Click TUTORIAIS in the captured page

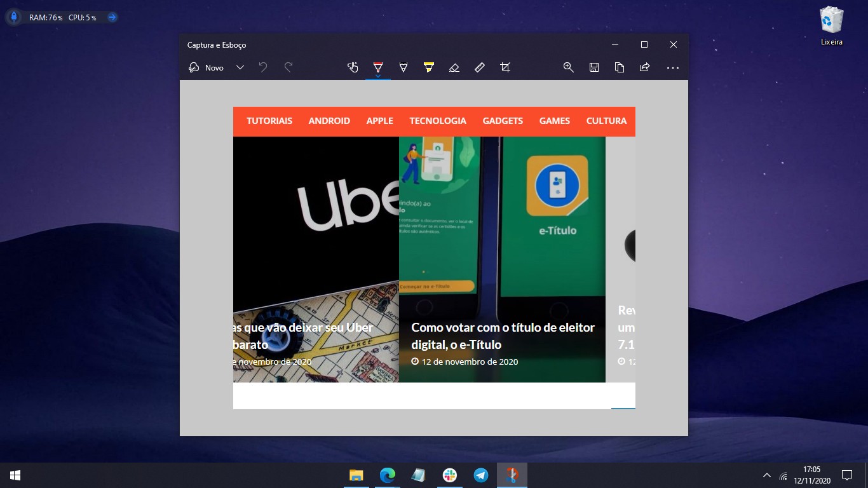(269, 121)
